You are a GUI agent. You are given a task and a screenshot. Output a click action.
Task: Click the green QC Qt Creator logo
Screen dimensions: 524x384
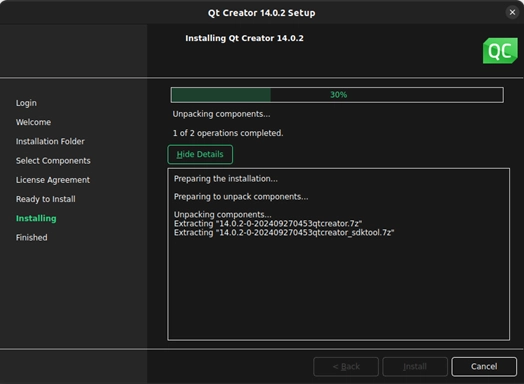point(500,51)
